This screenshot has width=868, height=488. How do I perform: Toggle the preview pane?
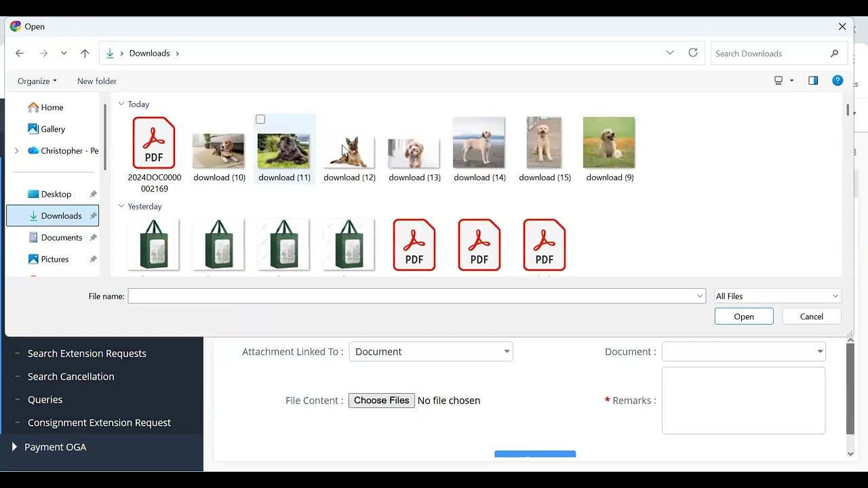813,81
